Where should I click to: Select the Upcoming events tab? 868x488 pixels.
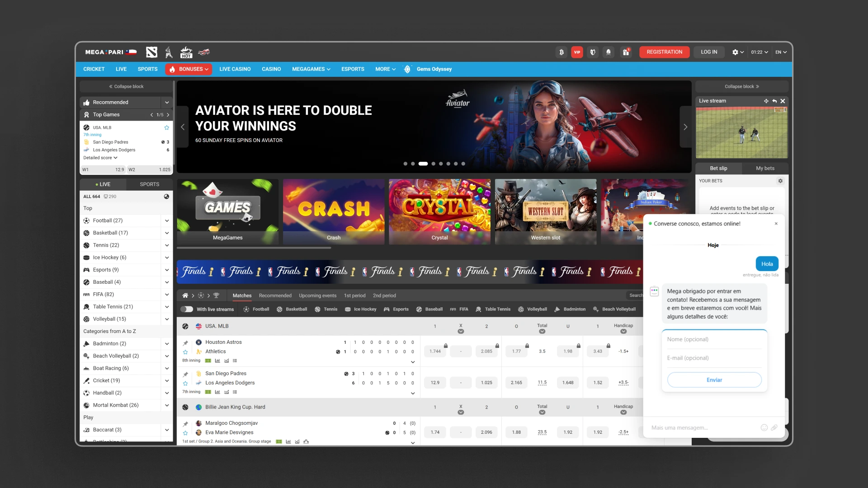[x=317, y=296]
